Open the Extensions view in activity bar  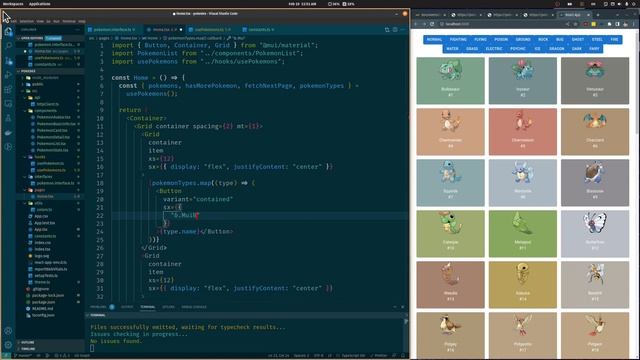coord(8,89)
